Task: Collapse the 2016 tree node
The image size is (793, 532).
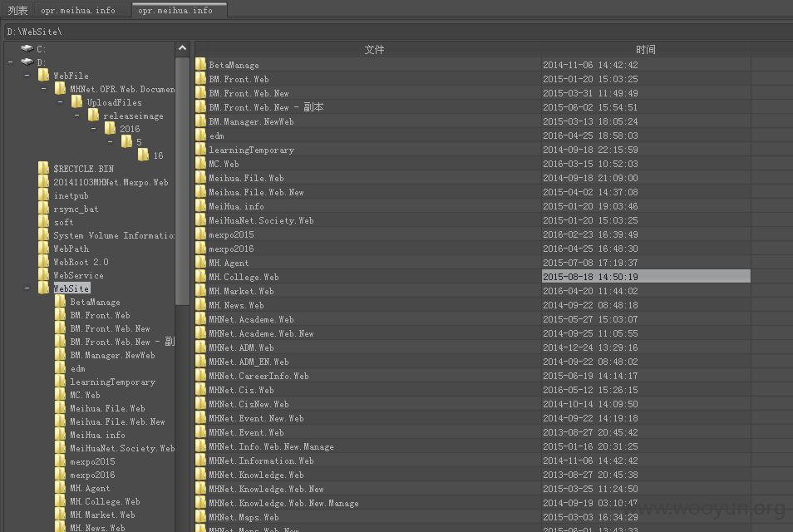Action: tap(94, 129)
